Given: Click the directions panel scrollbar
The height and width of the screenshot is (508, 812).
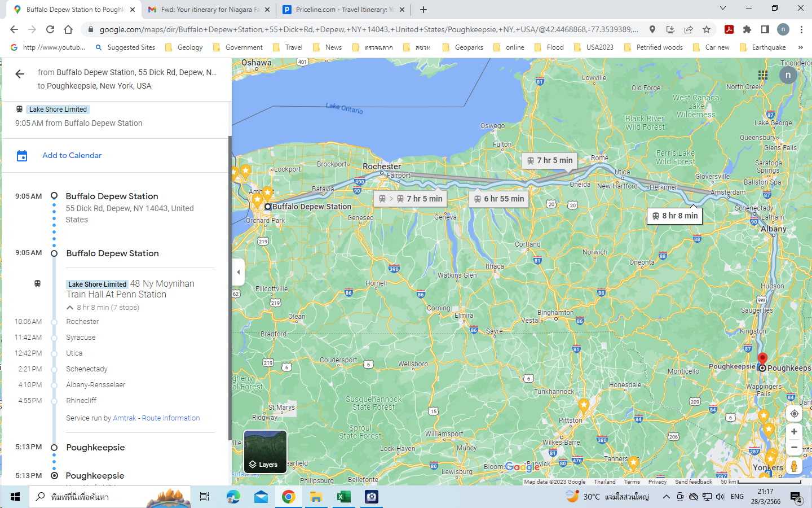Looking at the screenshot, I should coord(229,288).
